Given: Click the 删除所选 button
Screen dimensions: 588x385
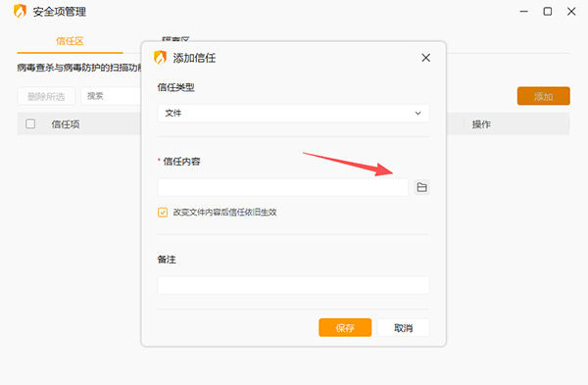Looking at the screenshot, I should (x=46, y=96).
